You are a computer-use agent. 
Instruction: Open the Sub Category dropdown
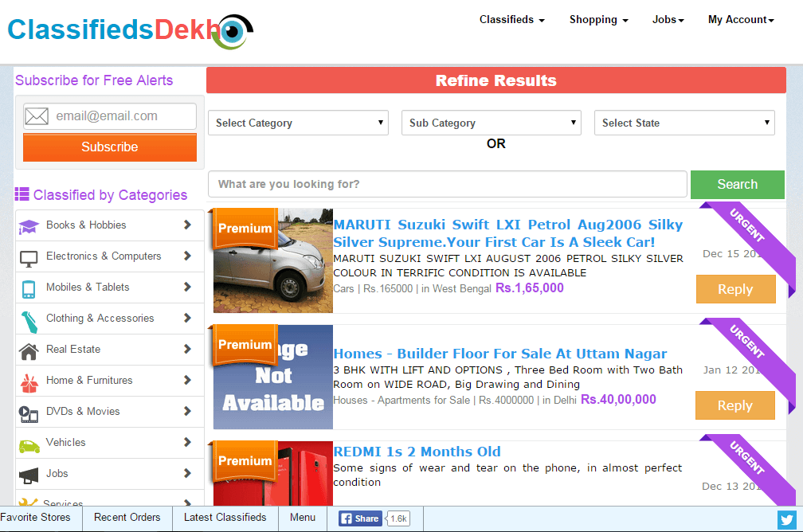491,123
